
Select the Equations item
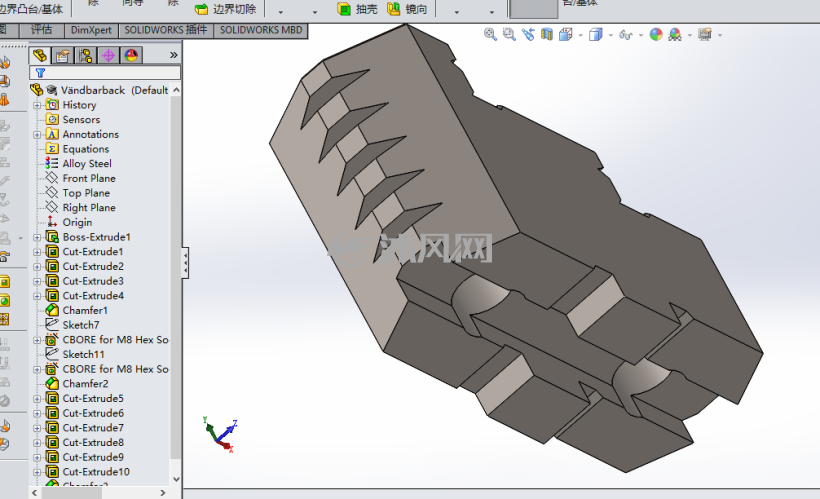pos(86,149)
